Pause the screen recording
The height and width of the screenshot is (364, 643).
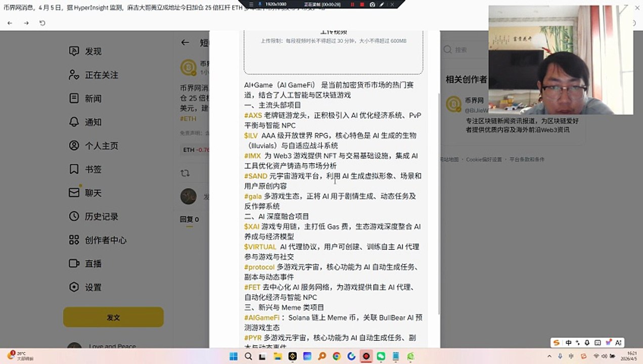coord(352,4)
